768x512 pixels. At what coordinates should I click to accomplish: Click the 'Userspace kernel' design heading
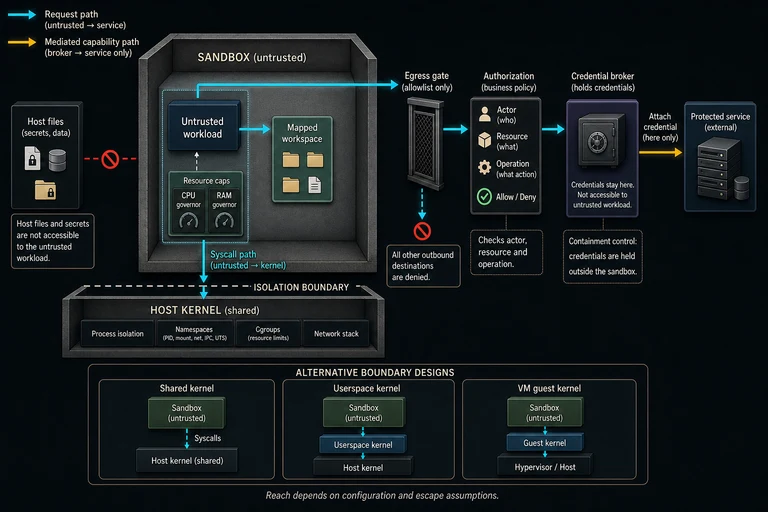[366, 388]
